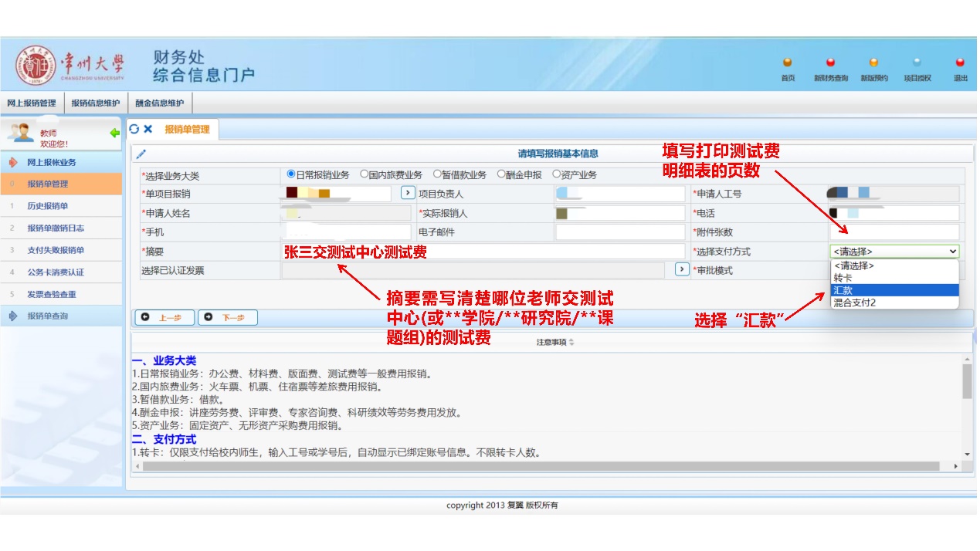Open 支付失败报销单 in the sidebar
The width and height of the screenshot is (980, 551).
pyautogui.click(x=61, y=250)
